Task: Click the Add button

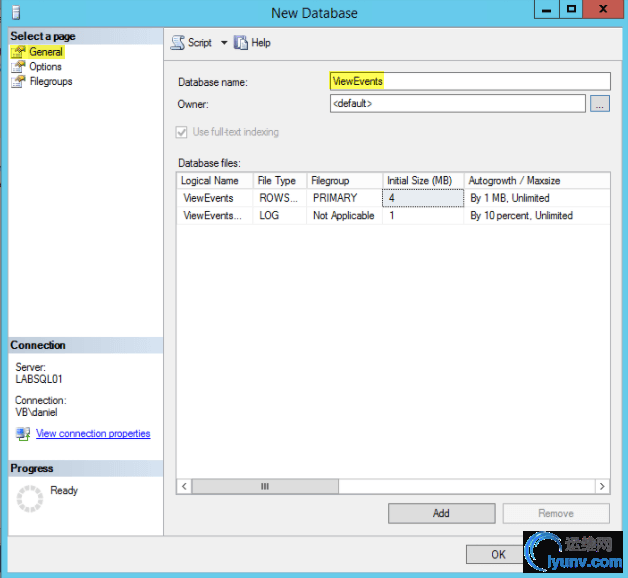Action: click(441, 513)
